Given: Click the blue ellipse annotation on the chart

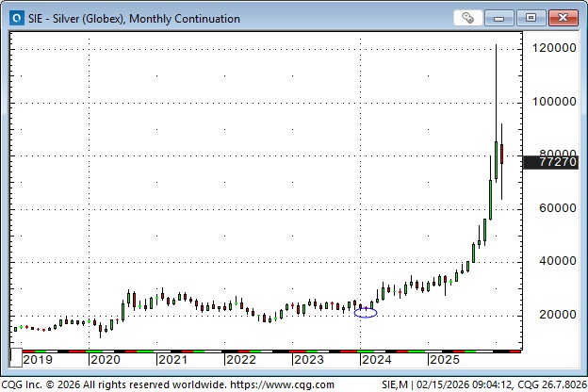Looking at the screenshot, I should (366, 312).
